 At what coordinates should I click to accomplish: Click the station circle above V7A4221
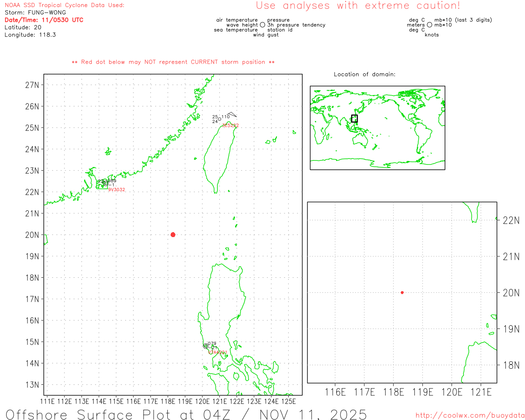205,346
